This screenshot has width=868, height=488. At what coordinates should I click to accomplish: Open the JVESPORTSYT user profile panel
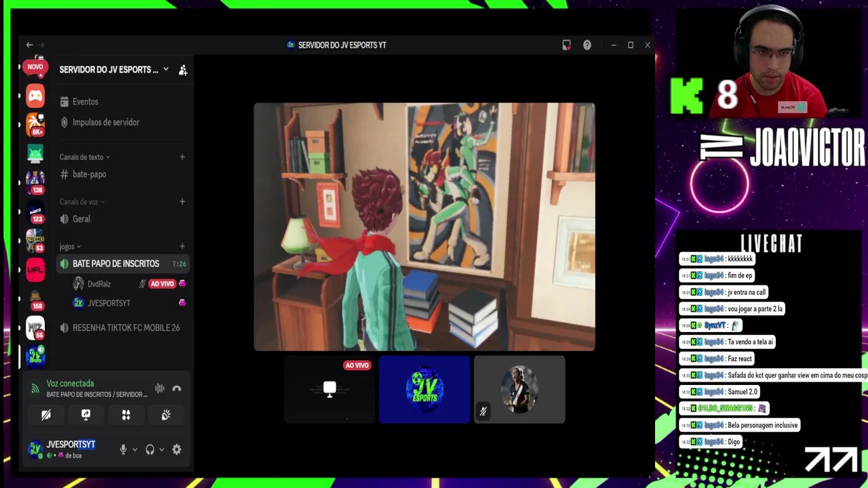70,449
